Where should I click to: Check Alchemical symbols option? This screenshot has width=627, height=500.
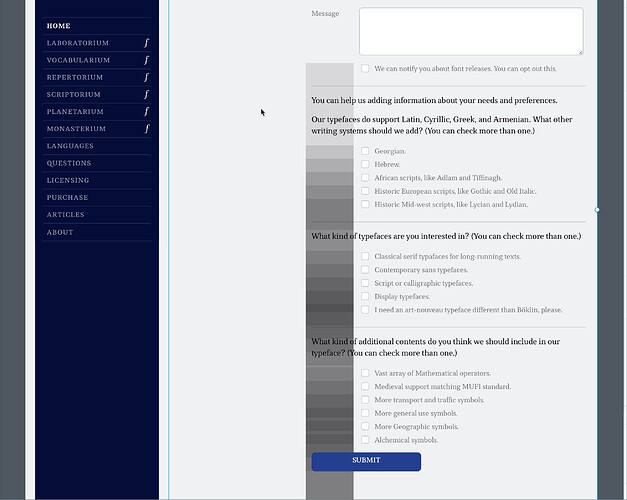(x=366, y=440)
